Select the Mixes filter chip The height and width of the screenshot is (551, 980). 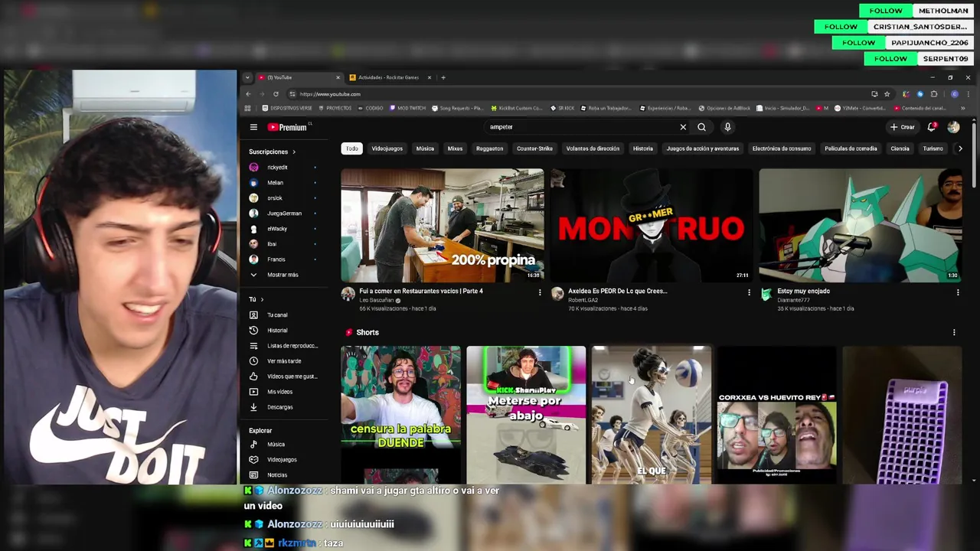coord(455,148)
